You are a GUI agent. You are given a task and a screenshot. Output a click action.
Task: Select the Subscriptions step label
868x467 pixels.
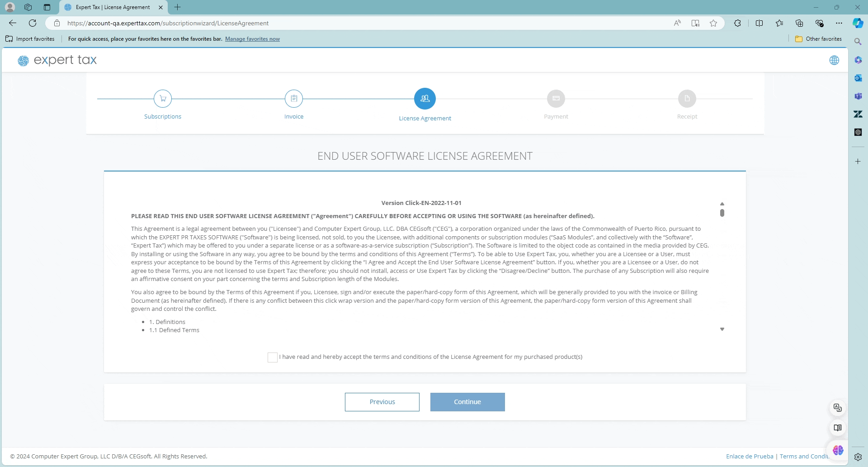tap(163, 116)
